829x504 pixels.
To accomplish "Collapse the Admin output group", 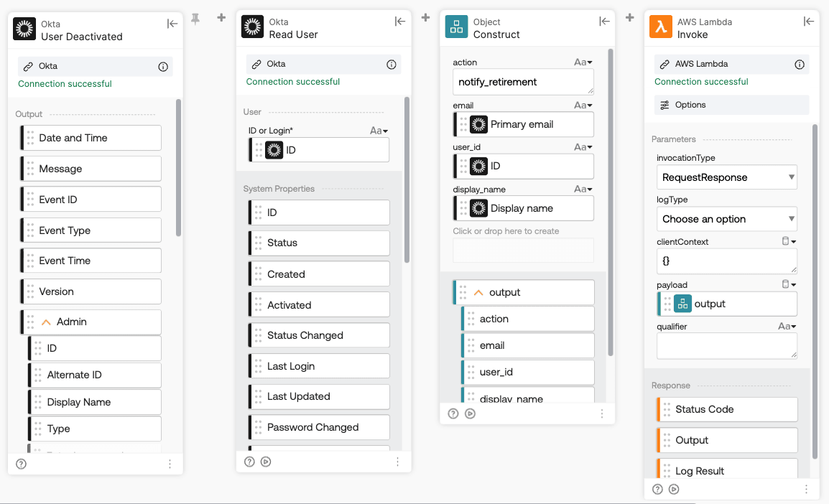I will pos(47,322).
